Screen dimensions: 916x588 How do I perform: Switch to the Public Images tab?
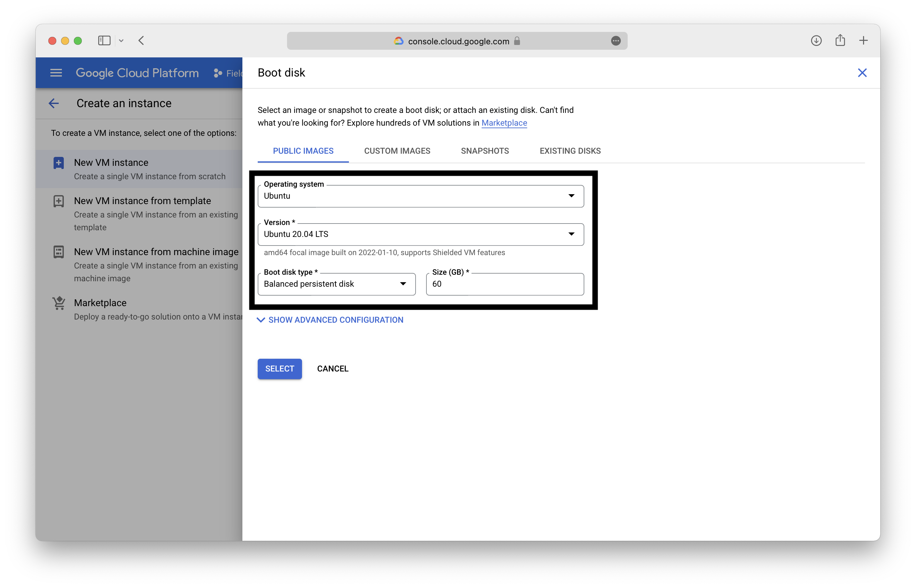point(303,151)
